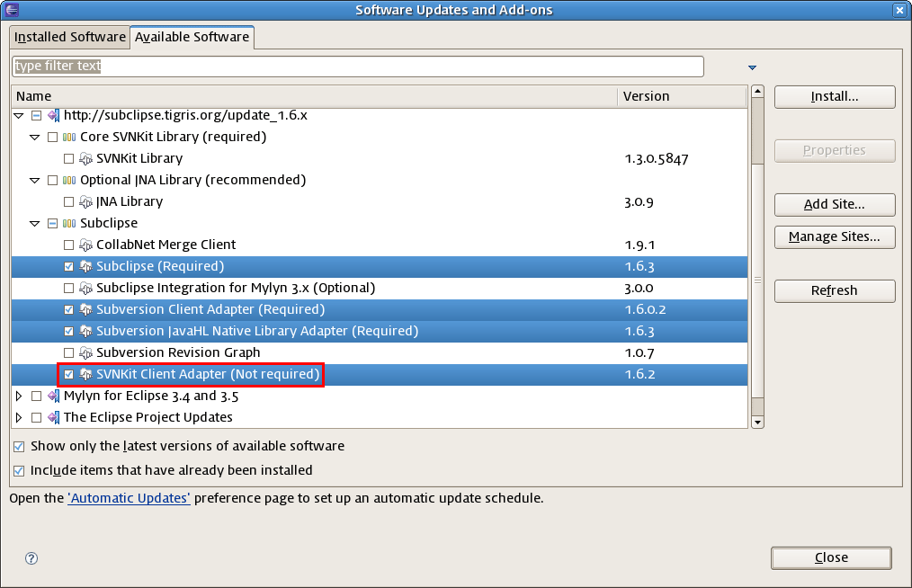Click the plug-in icon next to JNA Library
Image resolution: width=912 pixels, height=588 pixels.
pyautogui.click(x=85, y=201)
